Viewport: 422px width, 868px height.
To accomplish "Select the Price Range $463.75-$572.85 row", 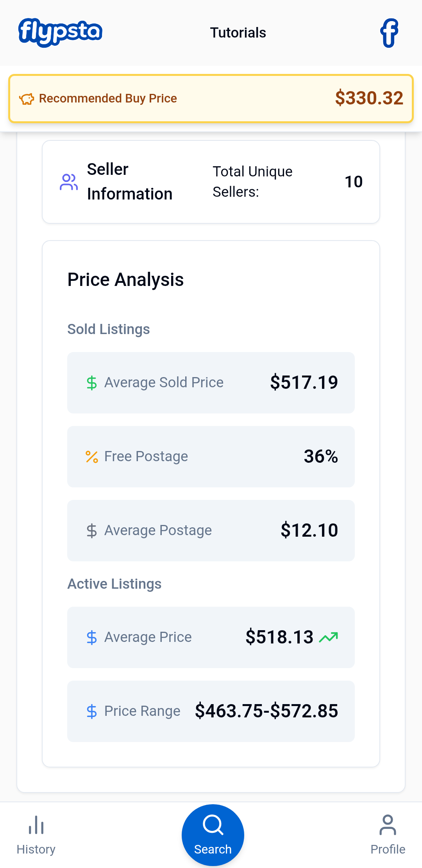I will click(x=211, y=711).
